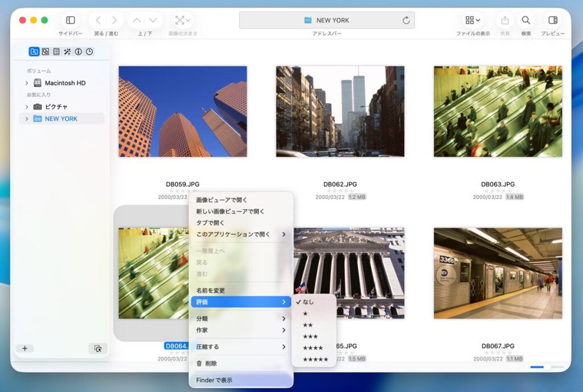Adjust the thumbnail size slider at bottom right

(x=546, y=367)
